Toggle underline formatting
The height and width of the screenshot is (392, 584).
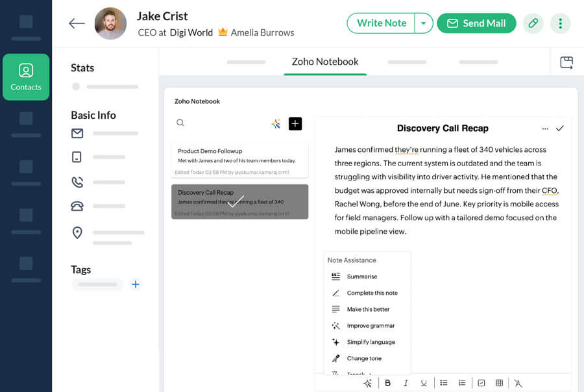(x=424, y=383)
